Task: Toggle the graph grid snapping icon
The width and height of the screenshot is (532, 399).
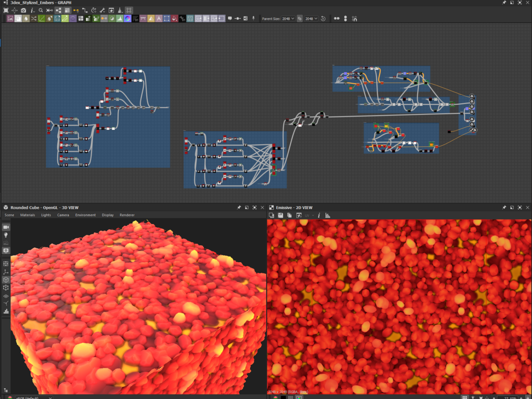Action: pos(129,11)
